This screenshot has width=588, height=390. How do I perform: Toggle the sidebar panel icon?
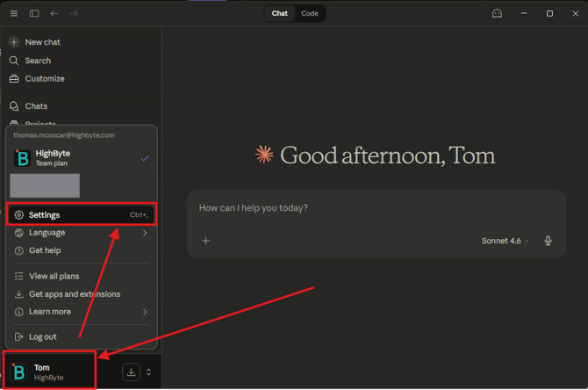34,13
